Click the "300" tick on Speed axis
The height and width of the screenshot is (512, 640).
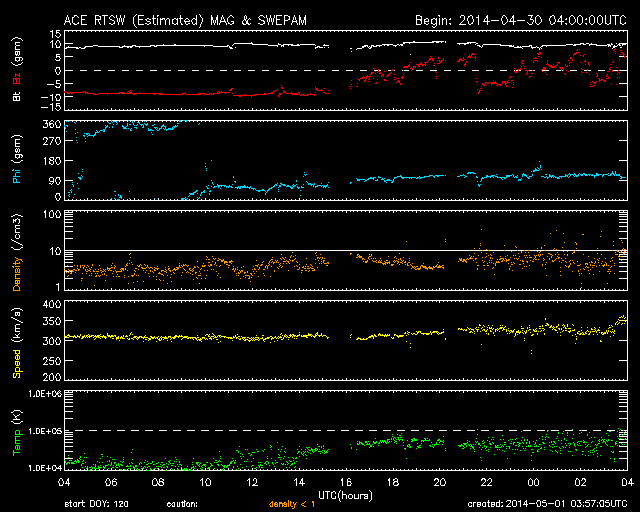click(52, 341)
